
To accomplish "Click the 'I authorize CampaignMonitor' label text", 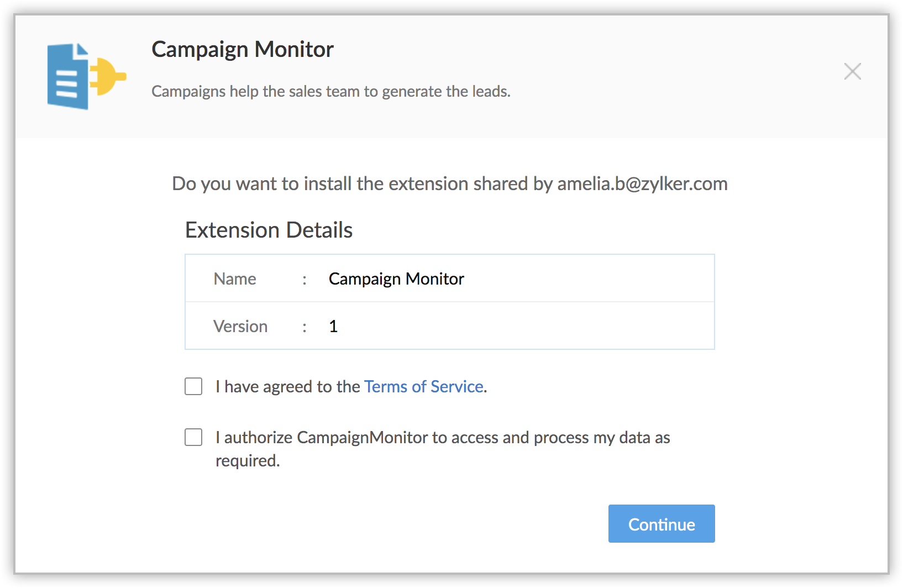I will pos(442,438).
